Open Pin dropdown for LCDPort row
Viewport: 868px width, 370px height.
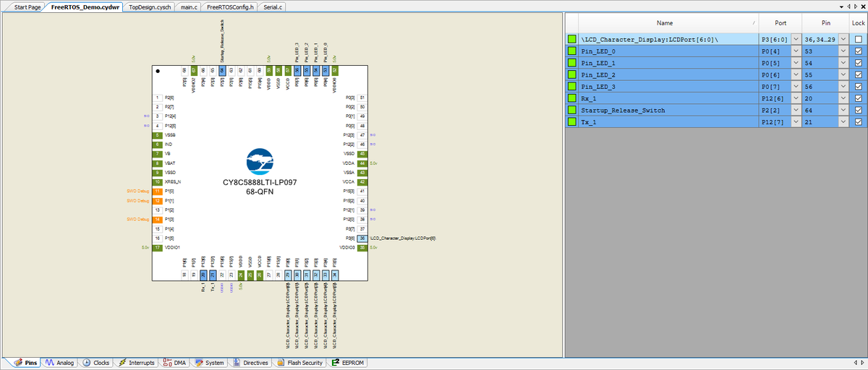click(843, 39)
